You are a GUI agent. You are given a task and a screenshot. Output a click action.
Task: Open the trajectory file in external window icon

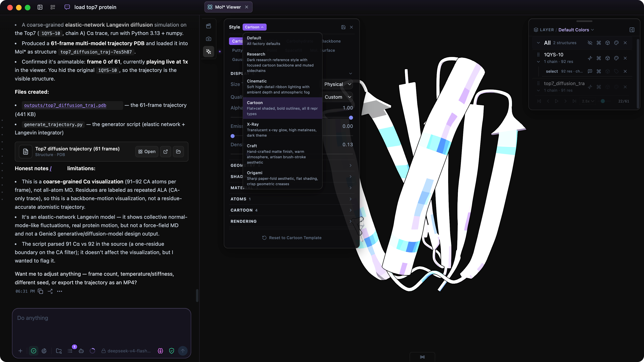[166, 152]
